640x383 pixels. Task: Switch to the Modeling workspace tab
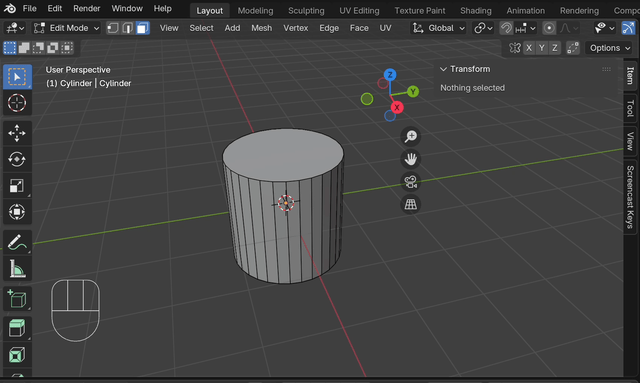(256, 11)
